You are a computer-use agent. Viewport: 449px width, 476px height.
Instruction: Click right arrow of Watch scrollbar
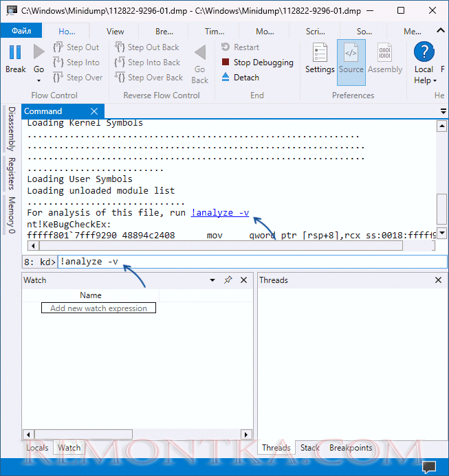click(x=246, y=434)
